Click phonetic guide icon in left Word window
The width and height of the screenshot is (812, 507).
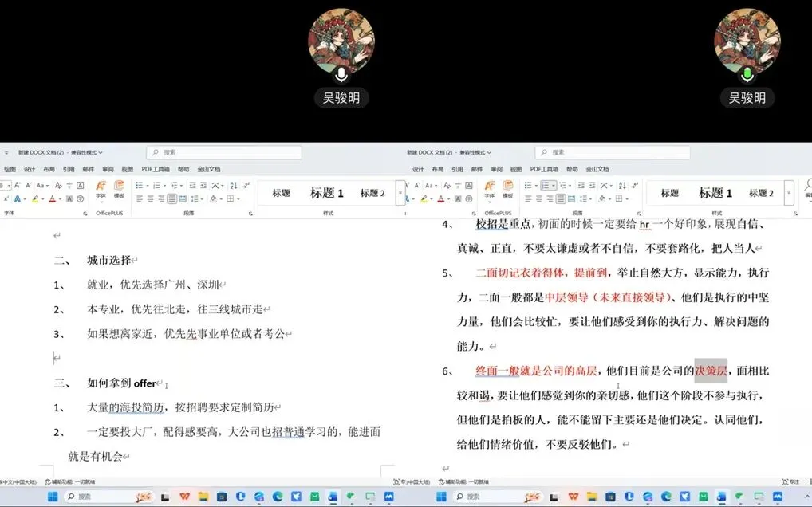[x=70, y=185]
